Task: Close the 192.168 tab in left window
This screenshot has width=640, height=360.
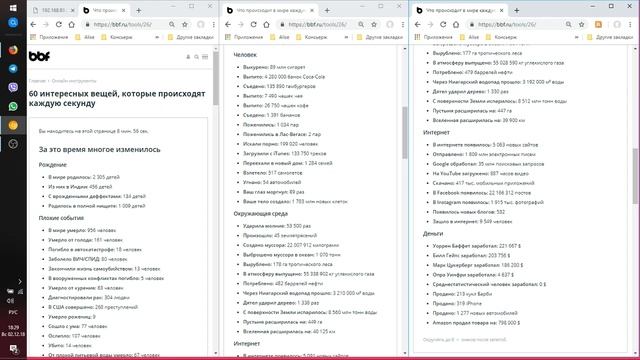Action: click(x=73, y=10)
